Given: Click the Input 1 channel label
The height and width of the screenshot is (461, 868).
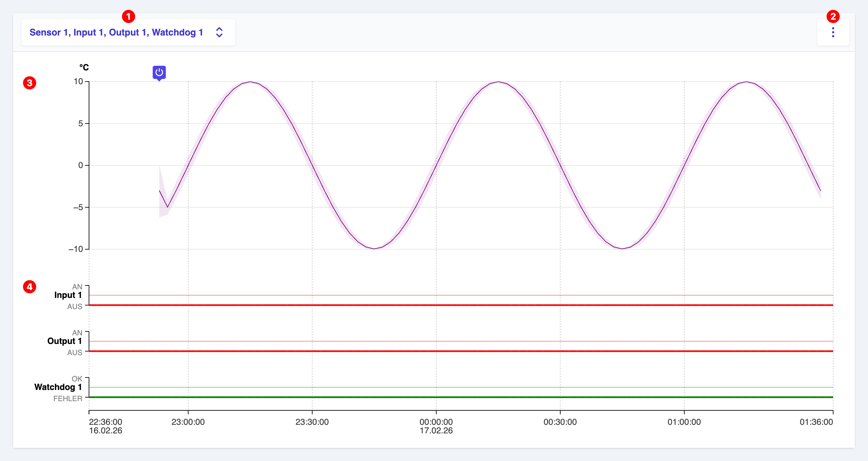Looking at the screenshot, I should pyautogui.click(x=68, y=295).
